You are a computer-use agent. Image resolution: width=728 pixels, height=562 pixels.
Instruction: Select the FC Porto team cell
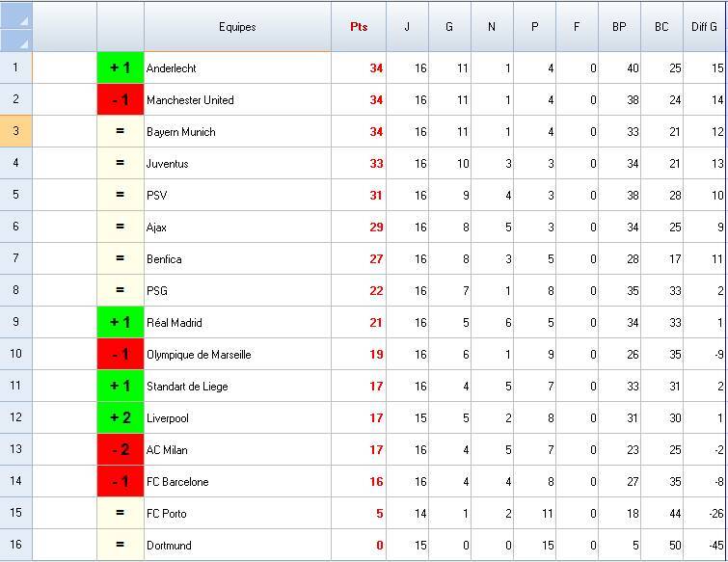[237, 514]
